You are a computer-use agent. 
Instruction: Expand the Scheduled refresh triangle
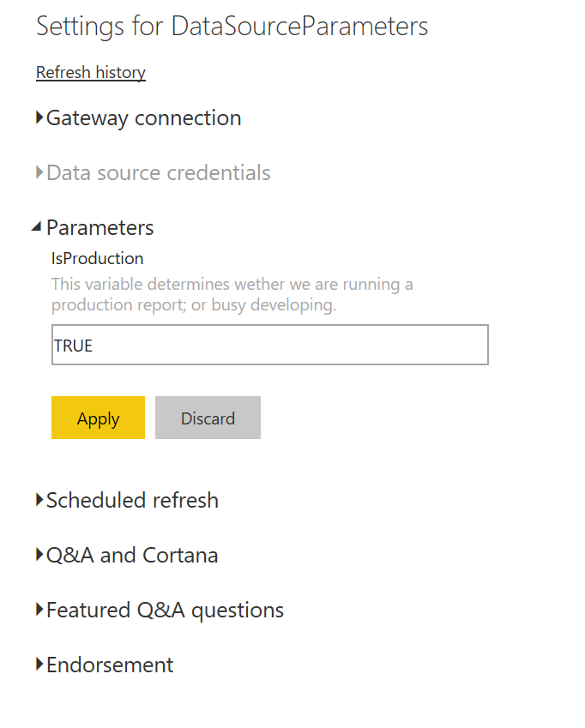pyautogui.click(x=39, y=500)
